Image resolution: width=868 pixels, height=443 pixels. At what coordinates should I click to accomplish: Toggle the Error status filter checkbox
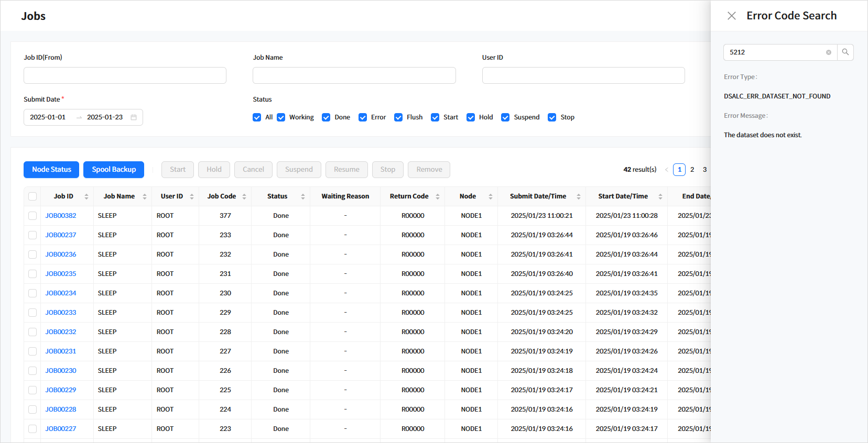click(x=363, y=117)
